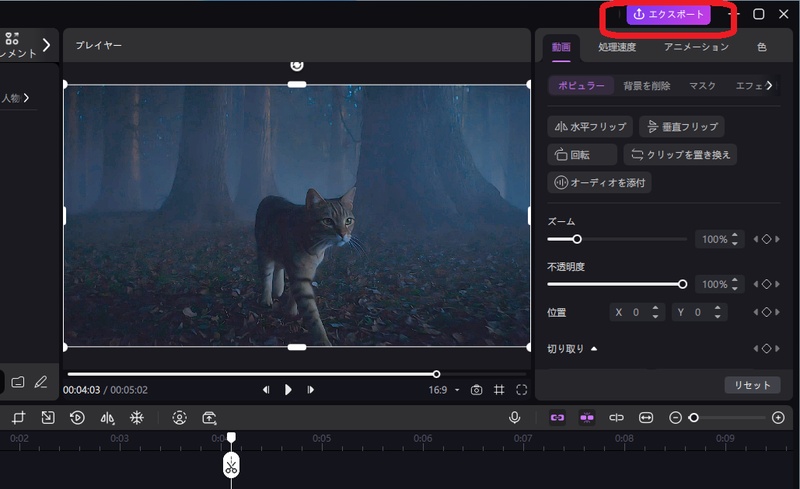800x489 pixels.
Task: Step to previous frame
Action: pyautogui.click(x=266, y=390)
